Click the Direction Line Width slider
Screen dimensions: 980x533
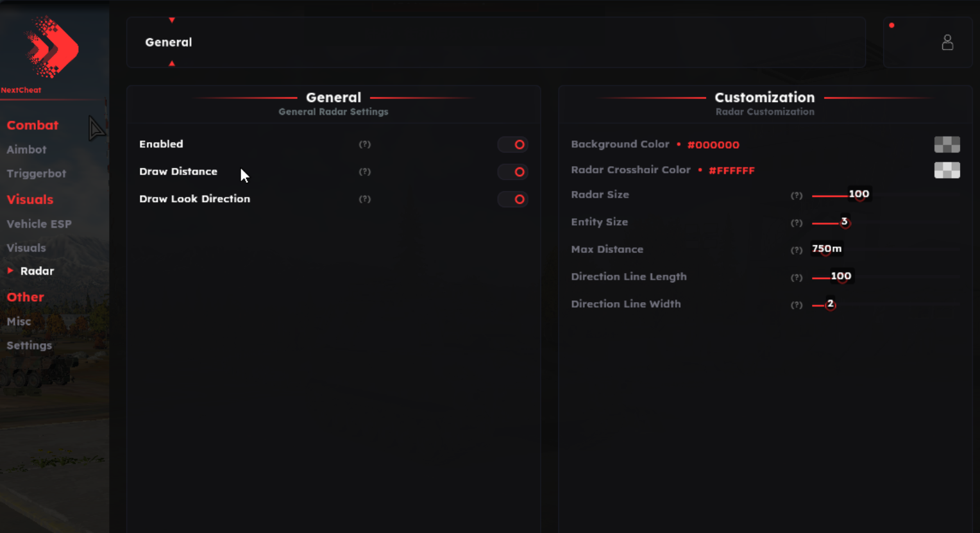(x=886, y=305)
